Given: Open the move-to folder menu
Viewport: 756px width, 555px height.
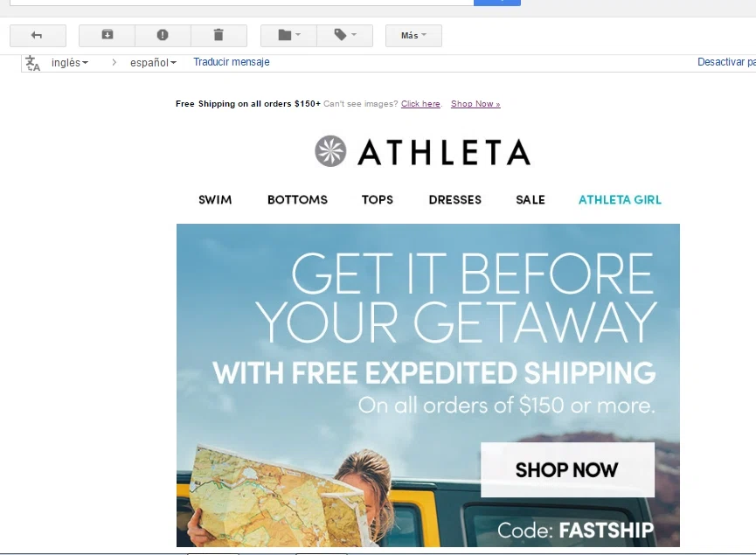Looking at the screenshot, I should click(288, 36).
